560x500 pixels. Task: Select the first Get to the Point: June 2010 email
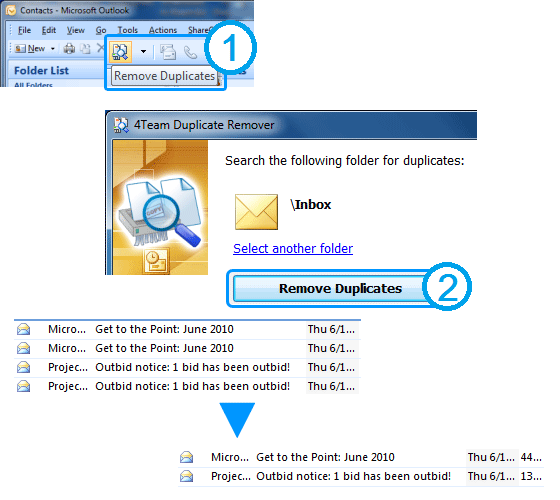point(187,329)
